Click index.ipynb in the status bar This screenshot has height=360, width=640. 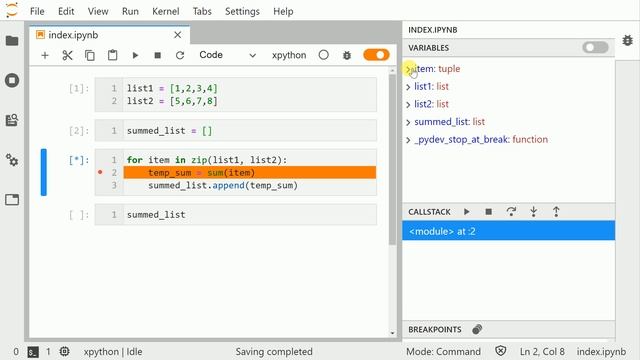(x=601, y=351)
